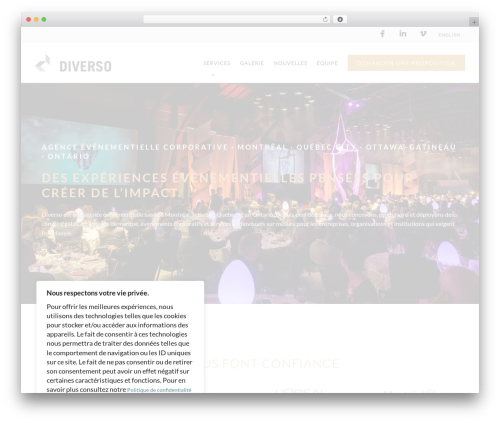Switch language via ENGLISH link

pyautogui.click(x=449, y=35)
